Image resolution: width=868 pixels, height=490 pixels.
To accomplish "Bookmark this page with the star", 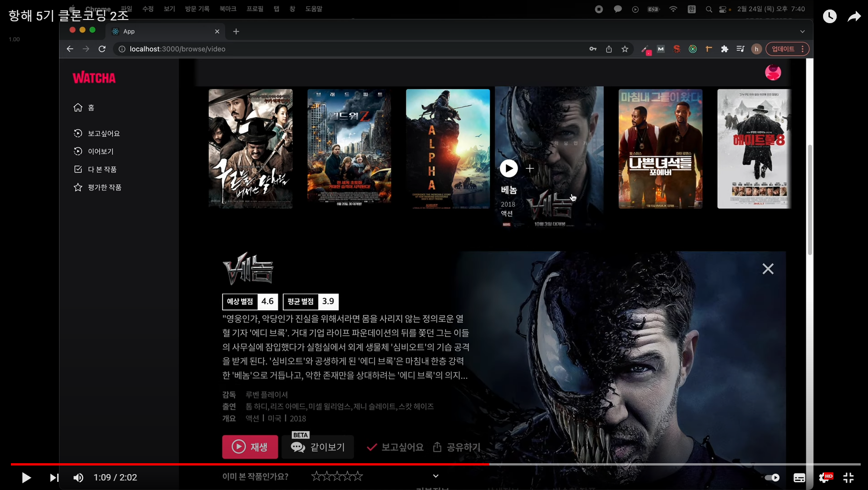I will (x=625, y=49).
